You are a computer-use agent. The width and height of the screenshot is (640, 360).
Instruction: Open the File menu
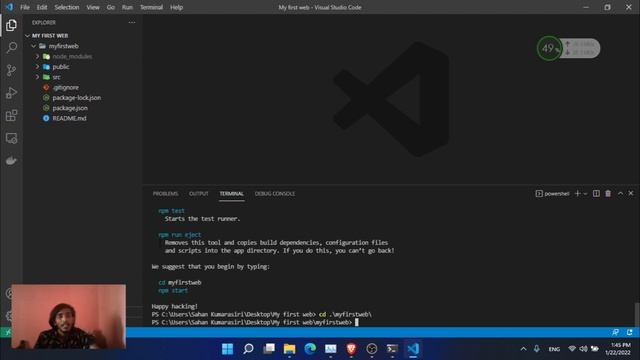pos(24,7)
